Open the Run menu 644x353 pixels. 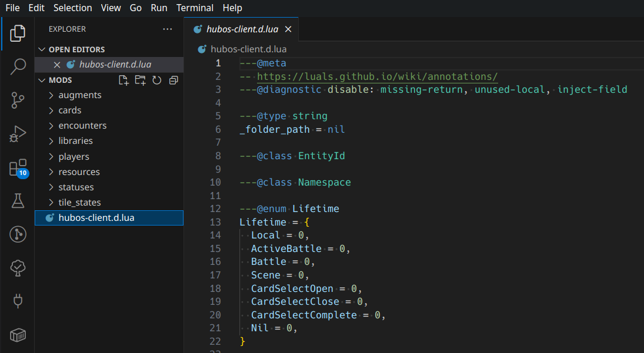(159, 8)
